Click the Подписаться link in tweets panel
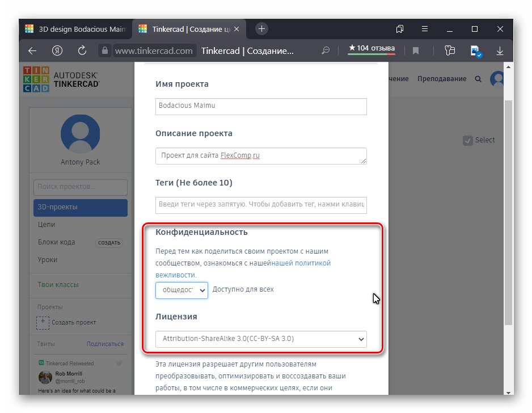532x413 pixels. tap(105, 344)
